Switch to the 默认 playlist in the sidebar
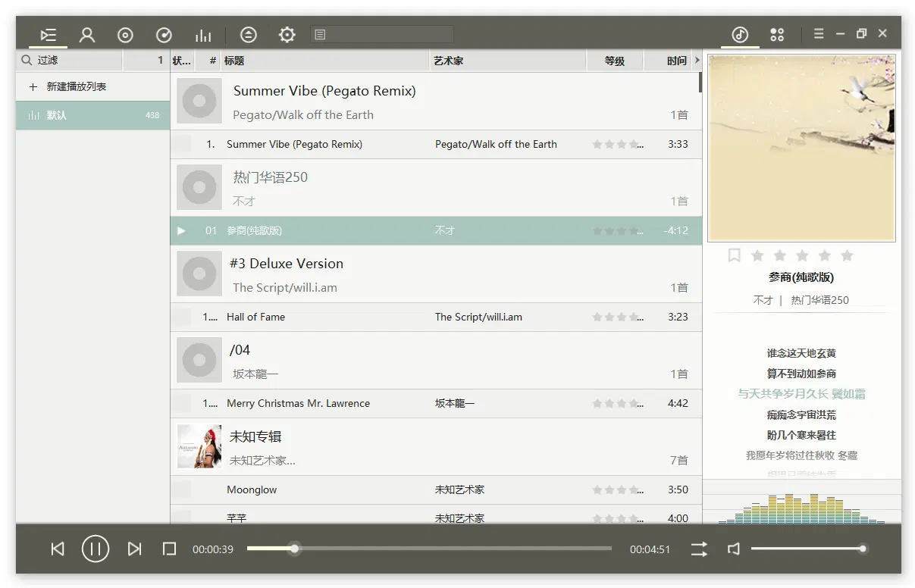The height and width of the screenshot is (588, 915). [91, 115]
